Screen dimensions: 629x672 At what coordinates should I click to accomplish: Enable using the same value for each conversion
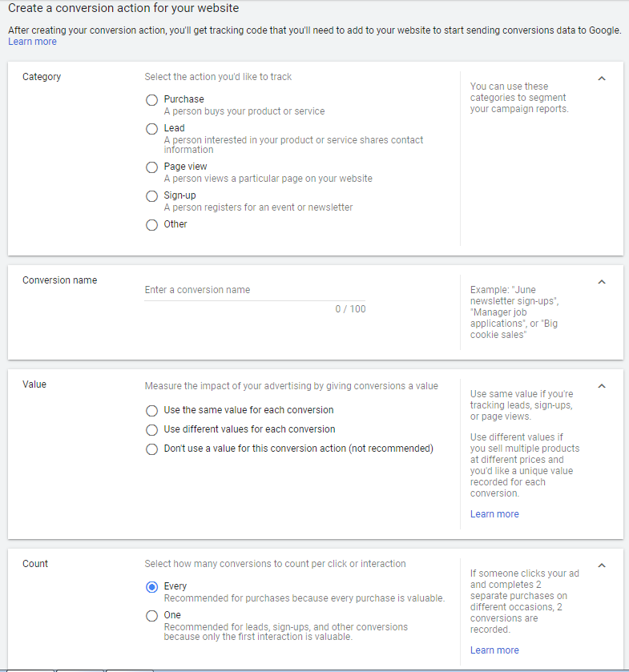[151, 410]
